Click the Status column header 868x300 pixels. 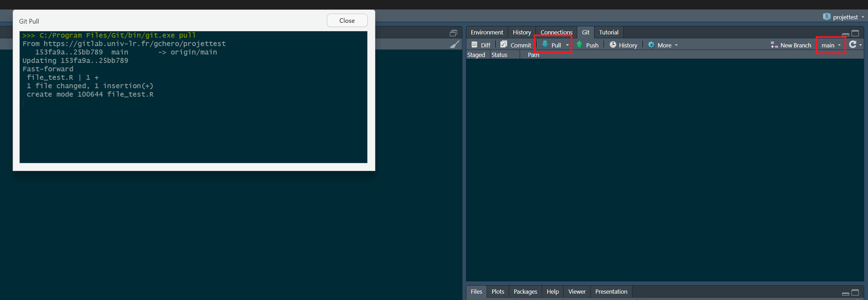(499, 55)
